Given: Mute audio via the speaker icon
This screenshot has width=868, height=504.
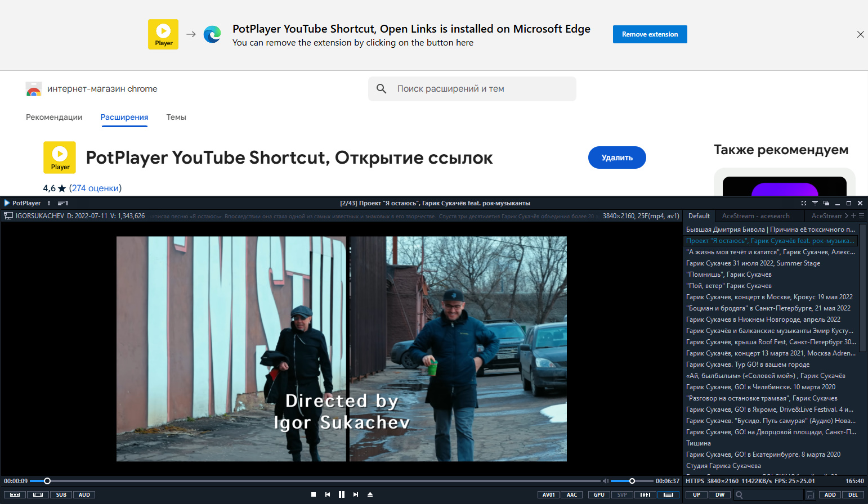Looking at the screenshot, I should pyautogui.click(x=605, y=481).
